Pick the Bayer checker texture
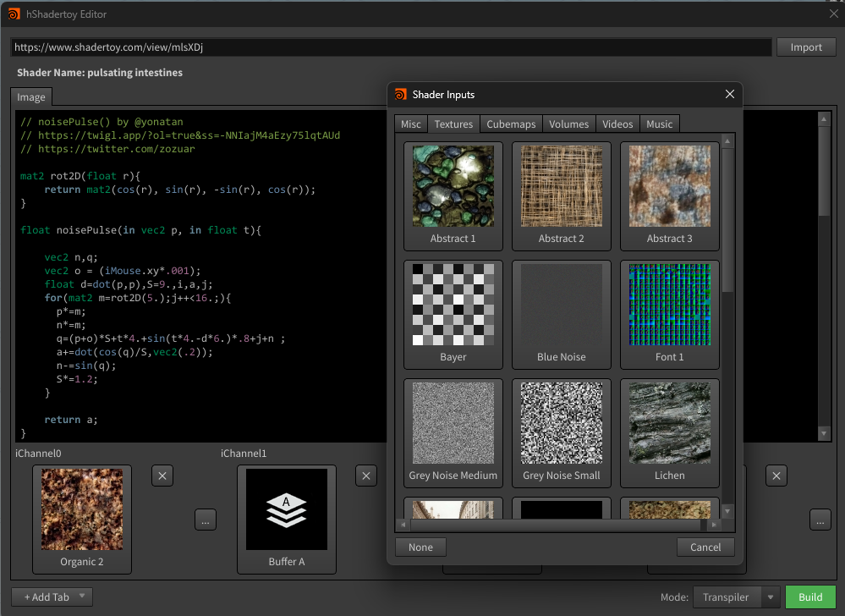845x616 pixels. (453, 315)
